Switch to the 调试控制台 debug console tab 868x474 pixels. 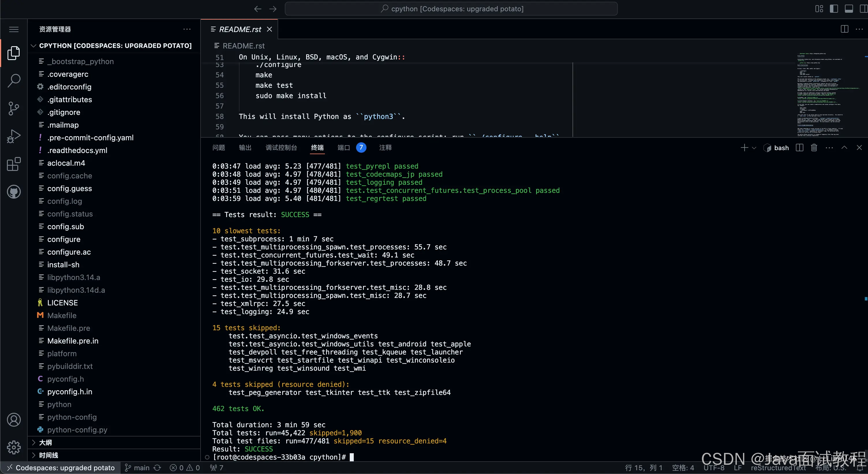tap(281, 148)
